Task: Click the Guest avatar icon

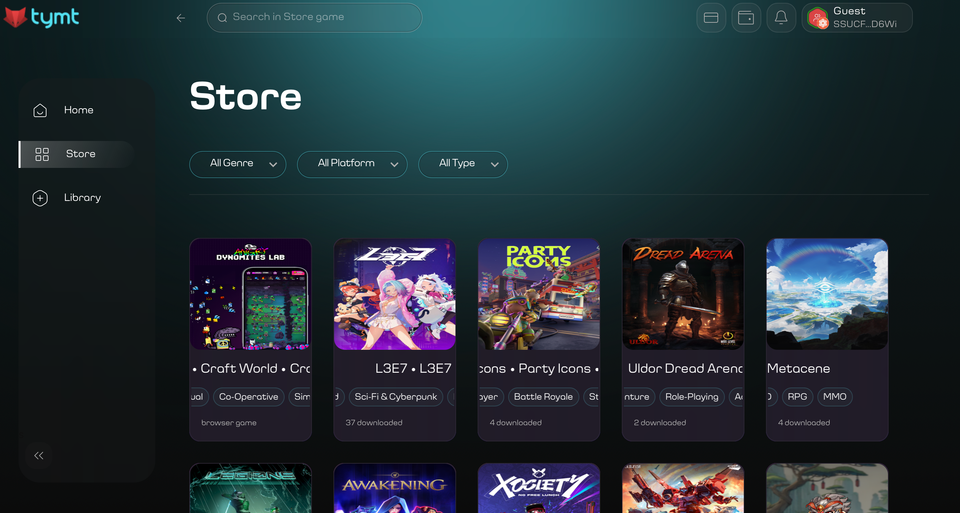Action: pyautogui.click(x=818, y=18)
